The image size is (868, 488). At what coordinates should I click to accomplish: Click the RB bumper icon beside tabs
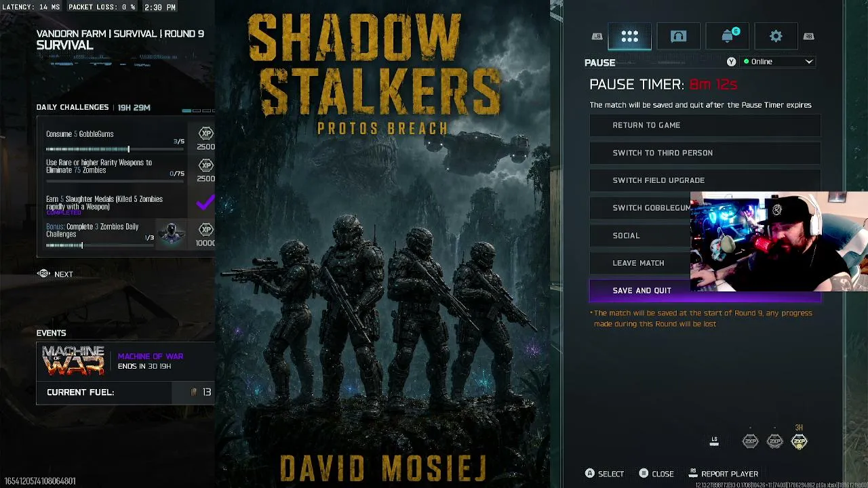pos(808,37)
